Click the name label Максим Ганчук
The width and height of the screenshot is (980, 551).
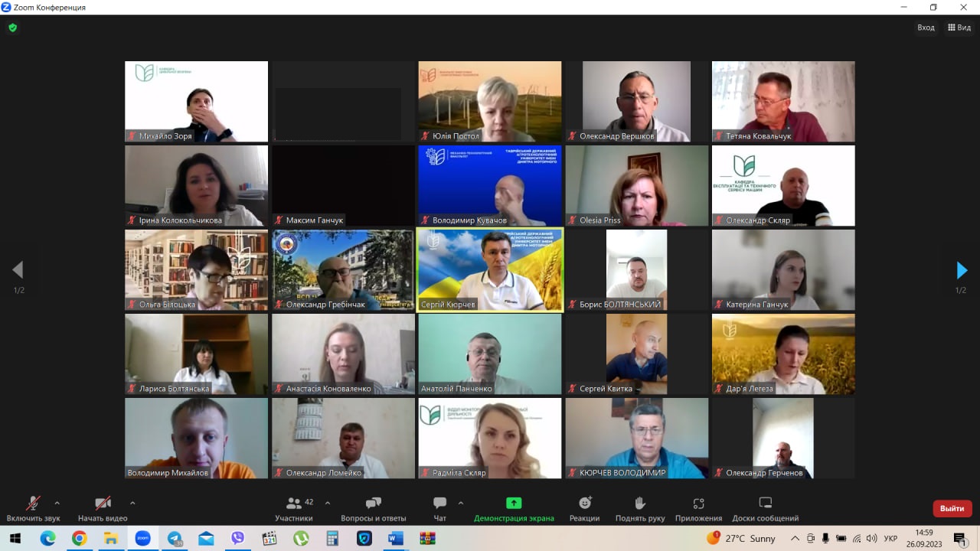point(315,220)
